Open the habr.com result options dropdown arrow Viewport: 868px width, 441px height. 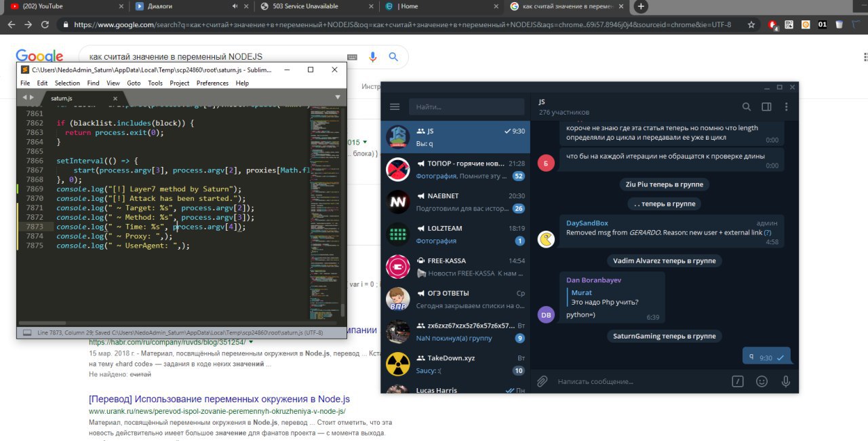pos(251,343)
